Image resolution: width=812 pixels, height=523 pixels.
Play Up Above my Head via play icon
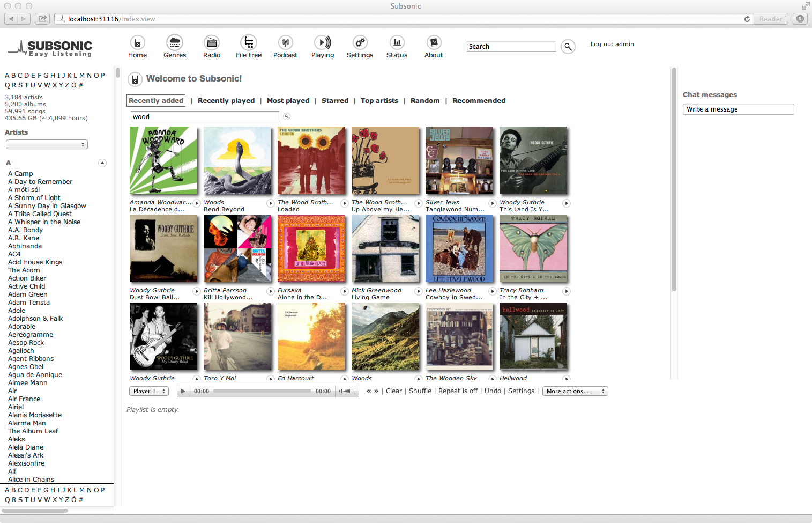point(419,203)
